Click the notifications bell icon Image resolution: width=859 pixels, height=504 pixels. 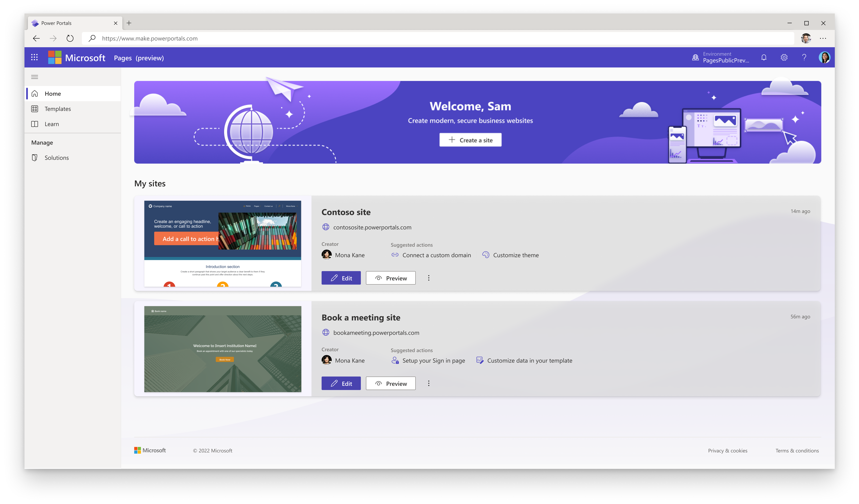[x=764, y=57]
